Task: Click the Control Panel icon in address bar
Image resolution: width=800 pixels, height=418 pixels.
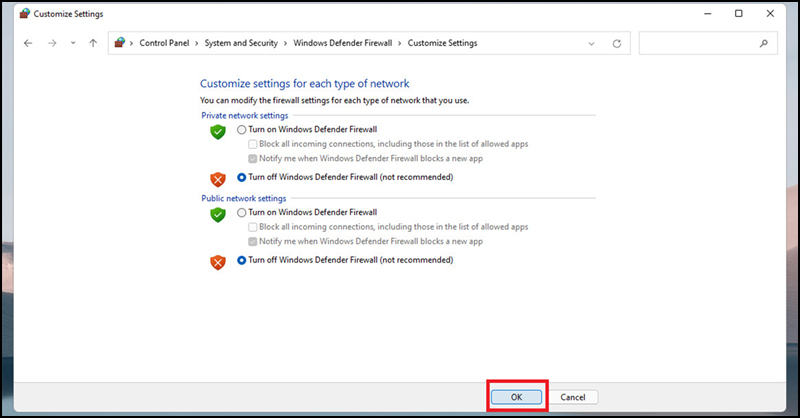Action: [120, 43]
